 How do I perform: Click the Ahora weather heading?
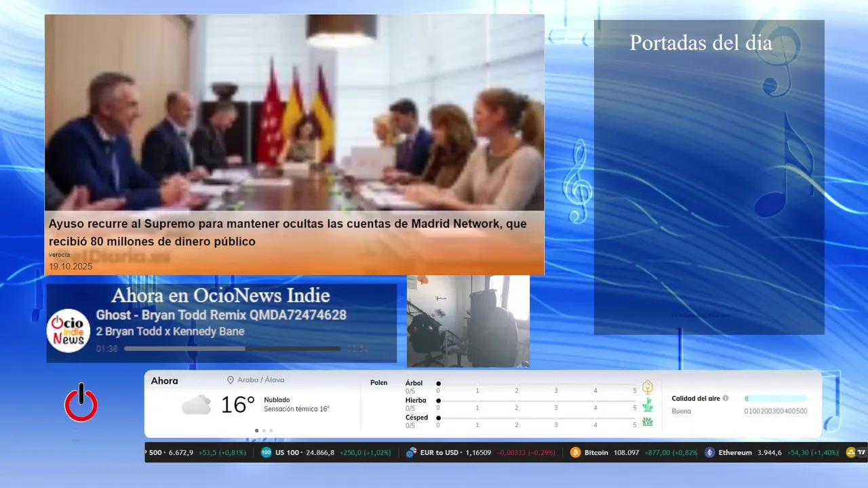tap(164, 381)
